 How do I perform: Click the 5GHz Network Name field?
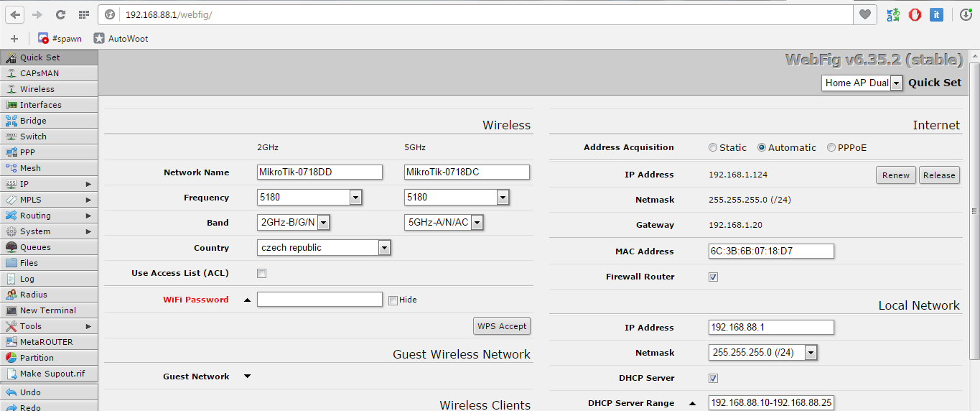pyautogui.click(x=467, y=172)
